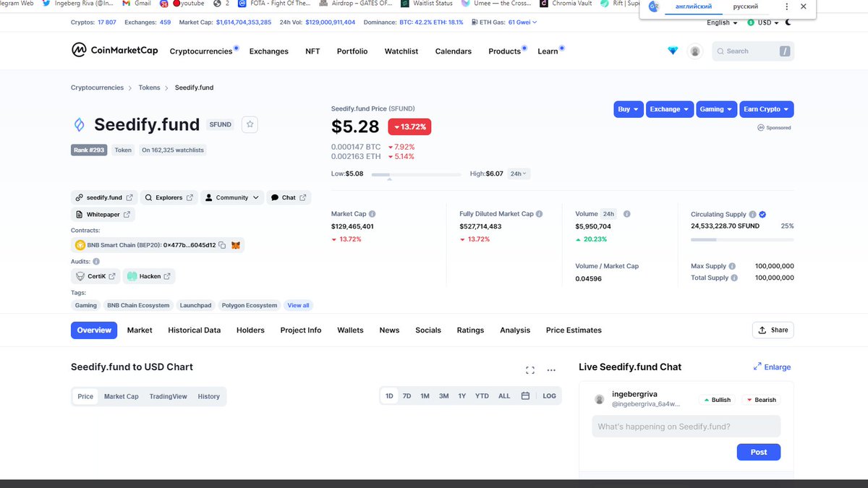Select the 7D chart range
This screenshot has height=488, width=868.
click(x=407, y=396)
